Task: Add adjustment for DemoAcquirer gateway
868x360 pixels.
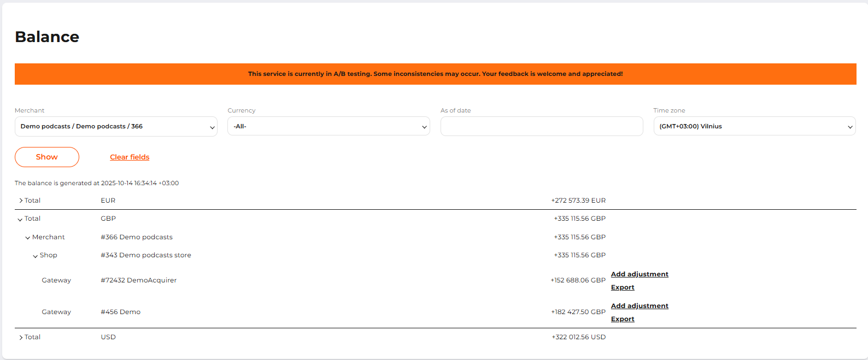Action: click(640, 274)
